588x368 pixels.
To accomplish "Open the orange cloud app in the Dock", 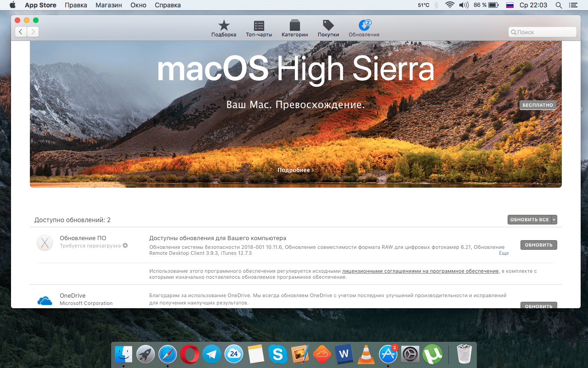I will point(322,354).
